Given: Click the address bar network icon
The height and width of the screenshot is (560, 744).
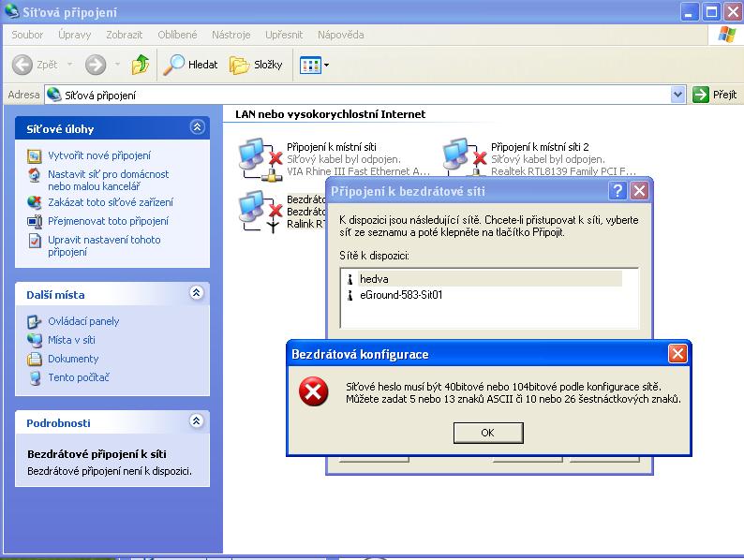Looking at the screenshot, I should pos(54,95).
